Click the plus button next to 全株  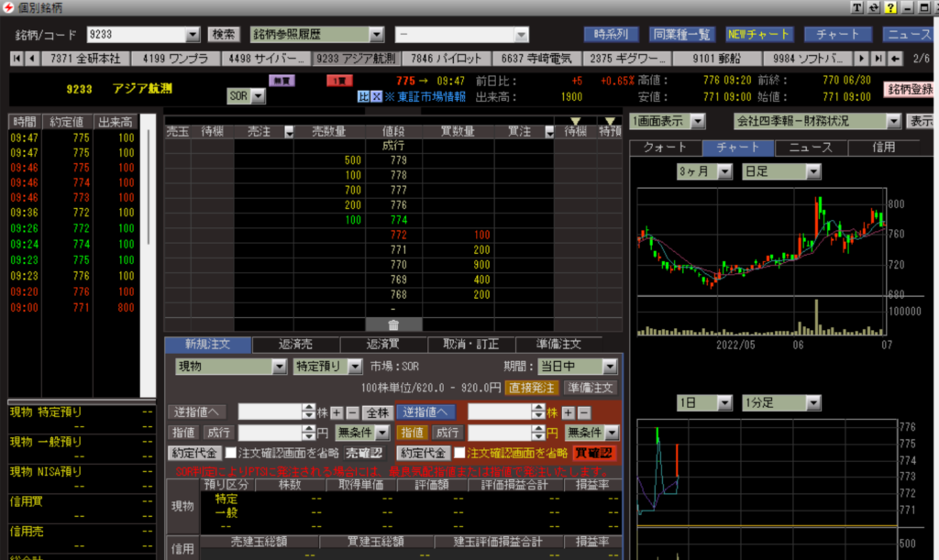coord(337,412)
